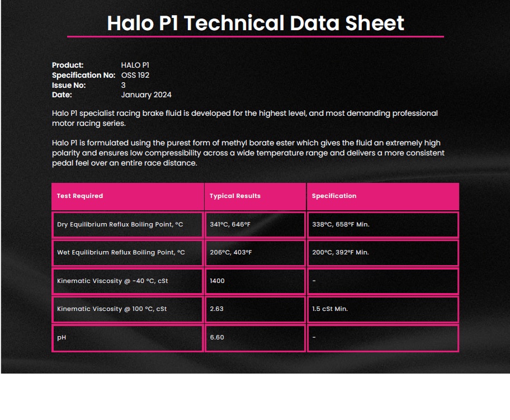Click the 341°C, 646°F result cell
Viewport: 510px width, 420px height.
256,224
